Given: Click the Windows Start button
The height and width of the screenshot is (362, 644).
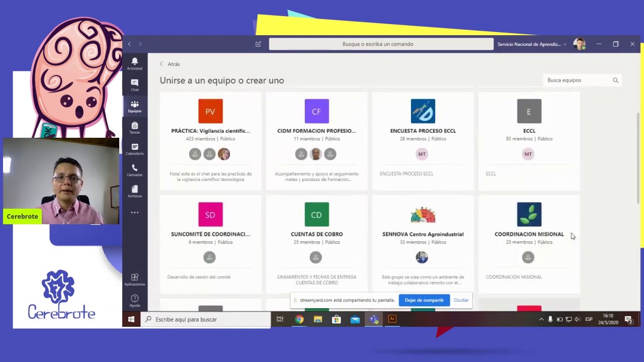Looking at the screenshot, I should tap(131, 319).
